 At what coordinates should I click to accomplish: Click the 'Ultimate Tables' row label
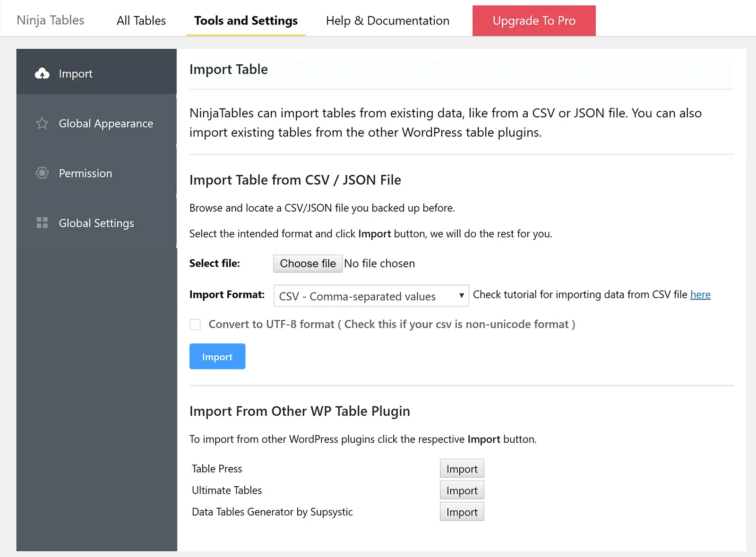point(227,490)
